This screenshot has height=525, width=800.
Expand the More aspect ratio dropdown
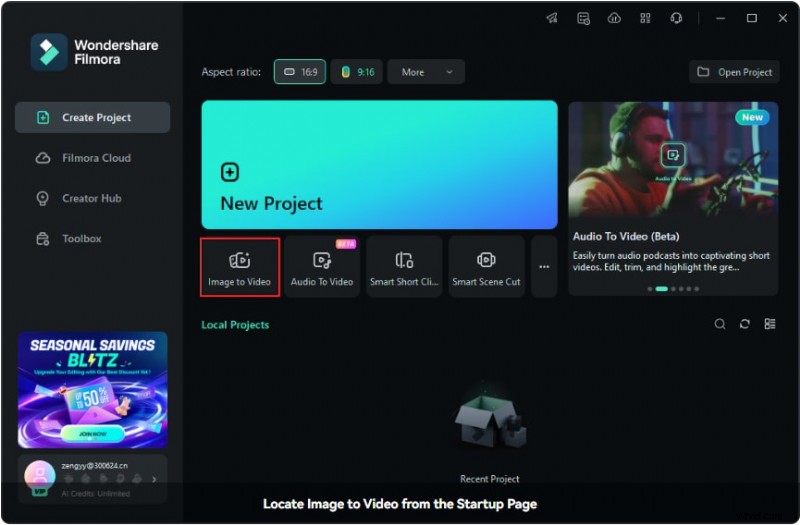click(425, 72)
